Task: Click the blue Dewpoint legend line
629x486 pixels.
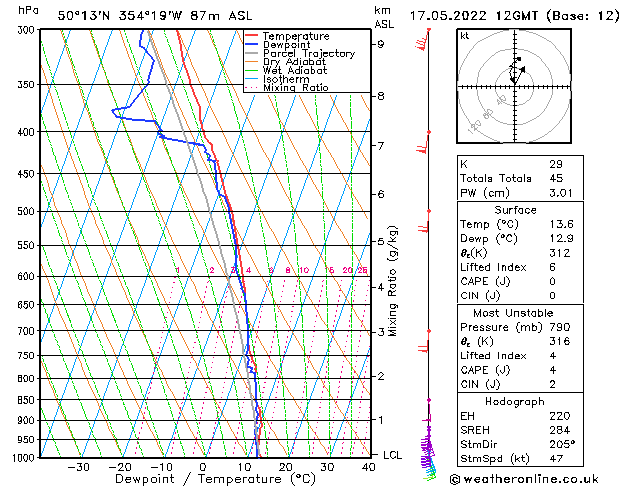Action: pyautogui.click(x=252, y=44)
